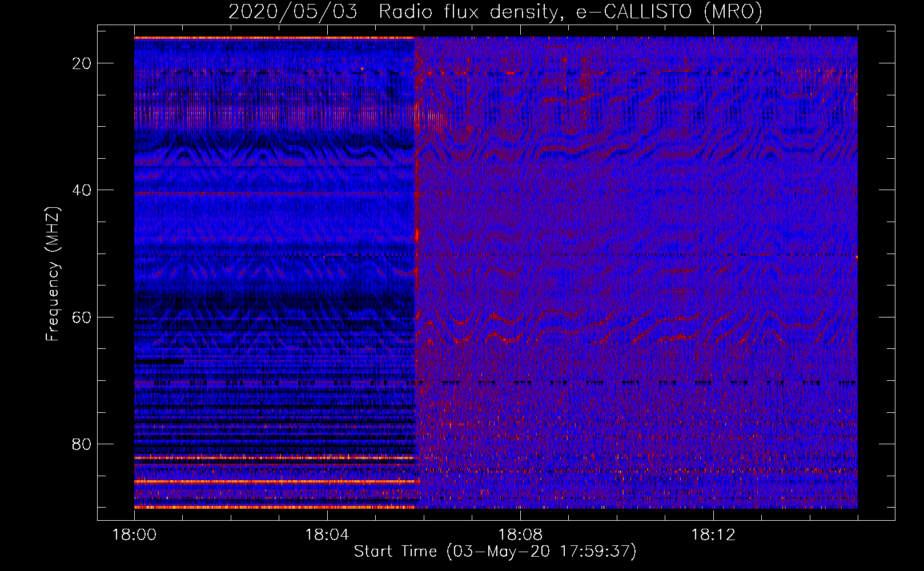The height and width of the screenshot is (571, 924).
Task: Click the 'Start Time (03-May-20 17:59:37)' axis label
Action: point(495,552)
